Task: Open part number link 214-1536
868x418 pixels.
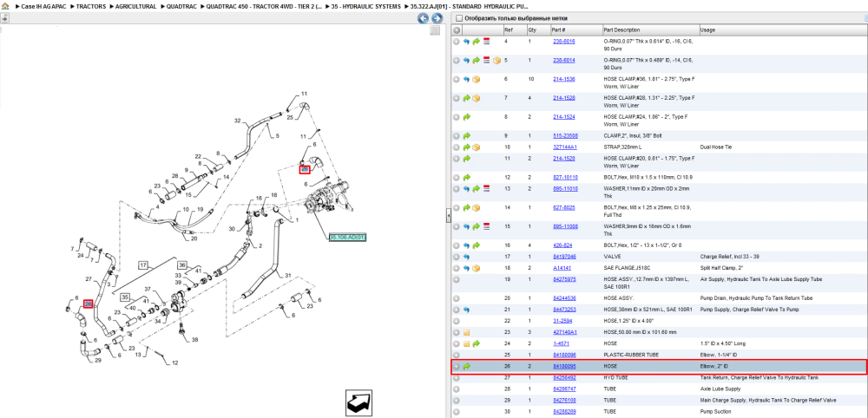Action: (563, 79)
